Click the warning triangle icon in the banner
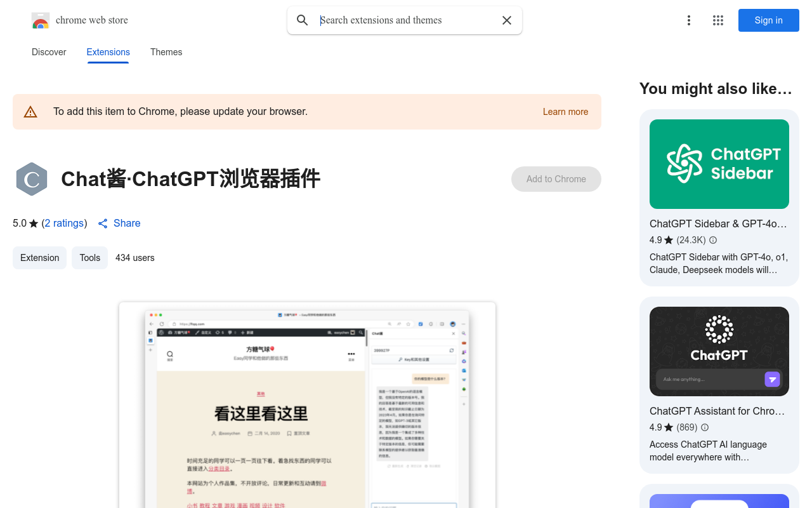 [x=30, y=112]
